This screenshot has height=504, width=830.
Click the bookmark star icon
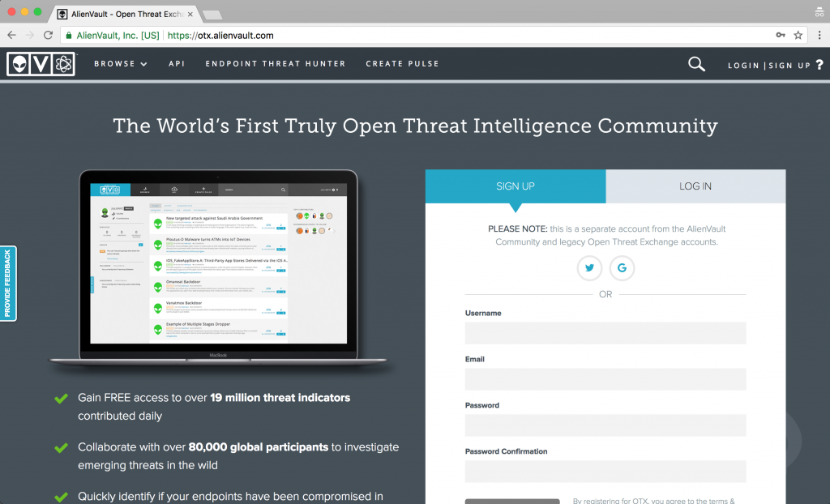(x=798, y=36)
